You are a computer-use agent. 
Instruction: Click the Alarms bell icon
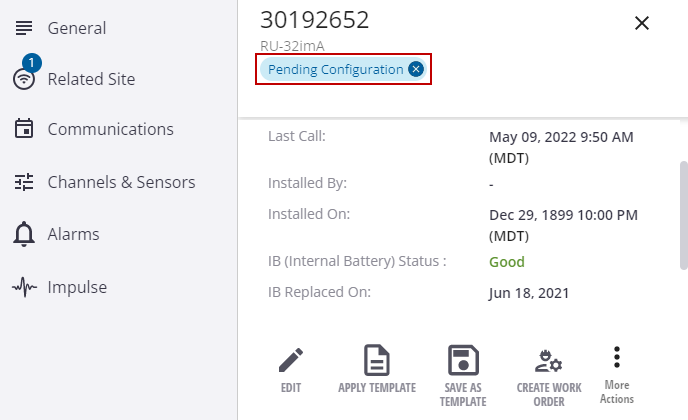click(x=24, y=235)
